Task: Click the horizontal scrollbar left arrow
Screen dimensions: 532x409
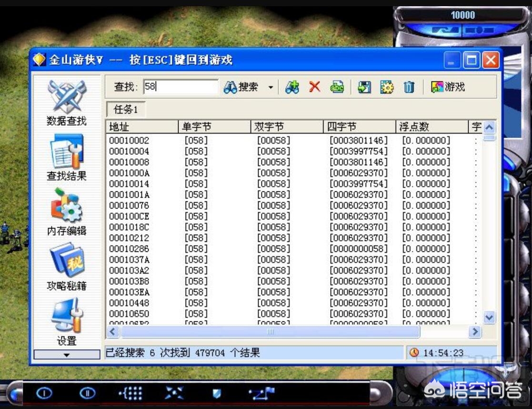Action: click(113, 331)
